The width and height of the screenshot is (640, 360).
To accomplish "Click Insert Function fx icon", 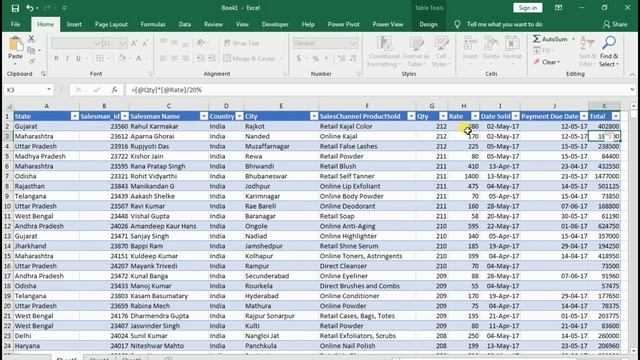I will tap(115, 90).
